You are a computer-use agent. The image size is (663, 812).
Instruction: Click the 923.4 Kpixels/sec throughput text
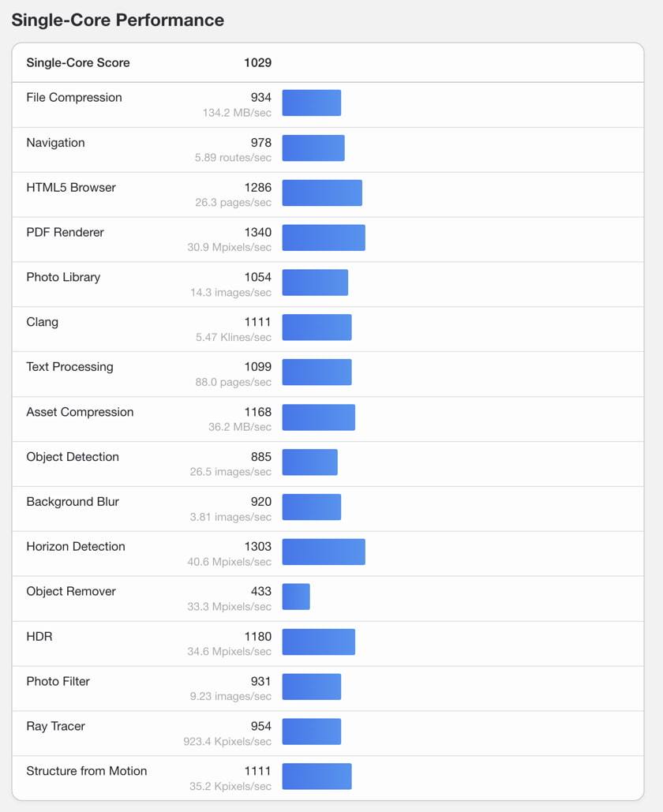click(x=227, y=742)
